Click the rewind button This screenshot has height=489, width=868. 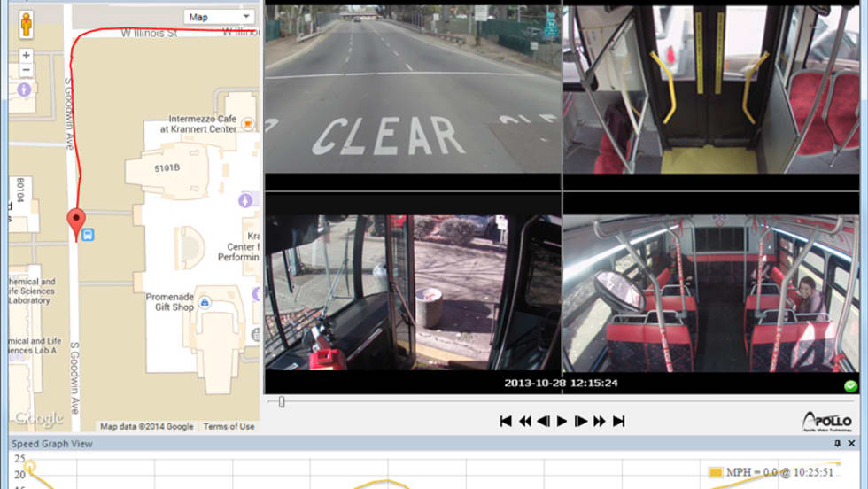click(x=524, y=422)
